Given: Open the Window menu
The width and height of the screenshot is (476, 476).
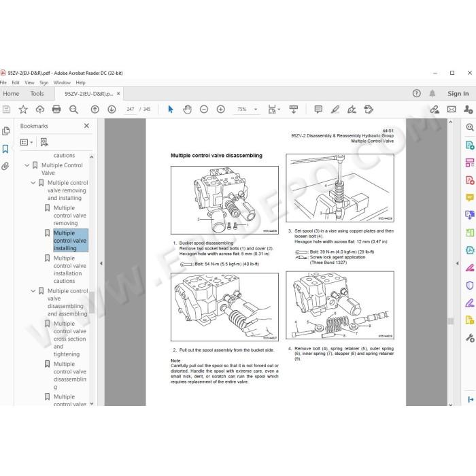Looking at the screenshot, I should click(x=62, y=82).
